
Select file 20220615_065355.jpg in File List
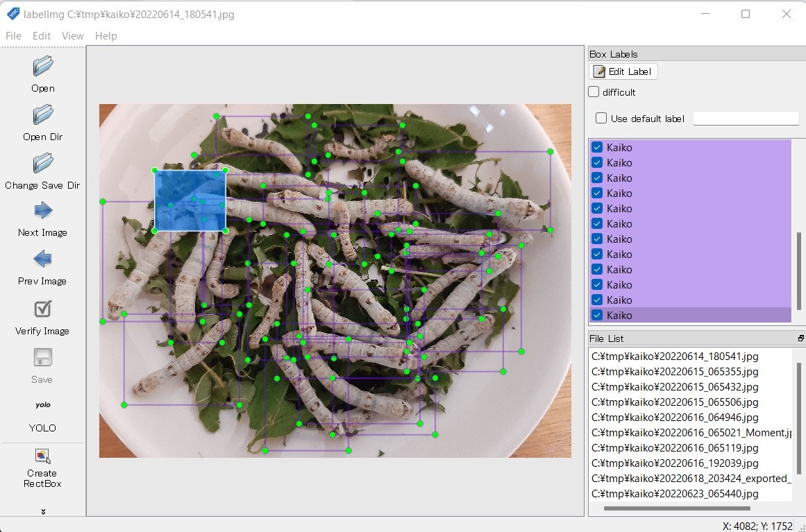(674, 371)
